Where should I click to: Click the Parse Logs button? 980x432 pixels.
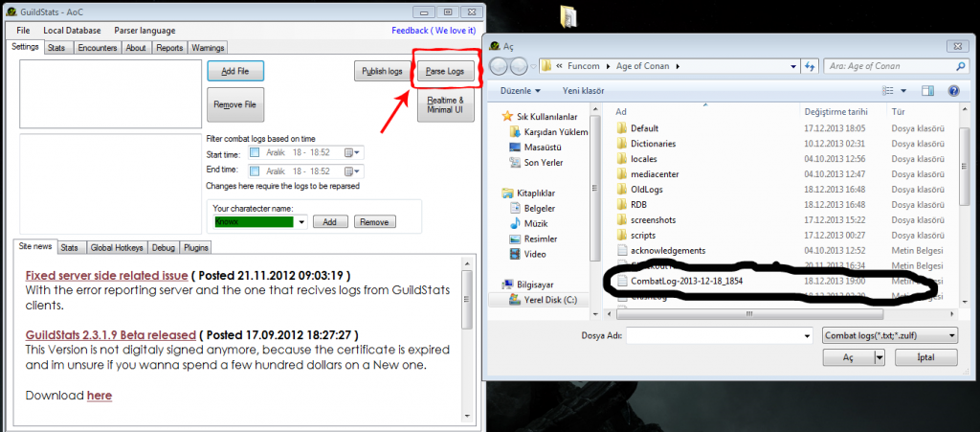click(444, 71)
